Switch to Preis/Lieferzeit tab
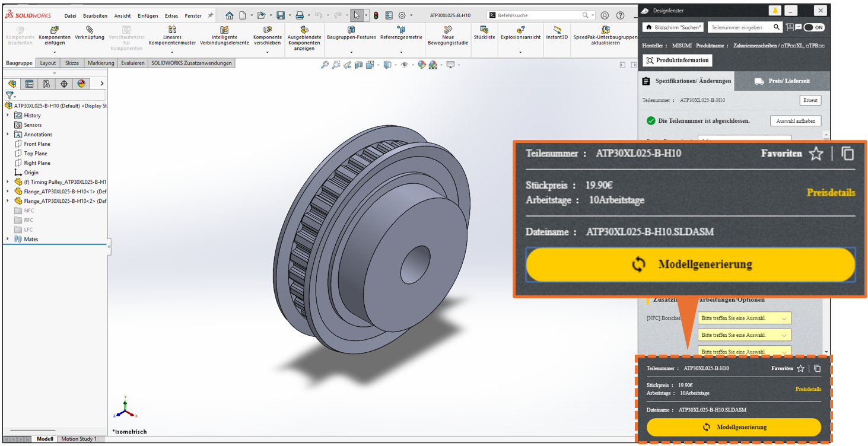The width and height of the screenshot is (868, 446). (x=782, y=81)
